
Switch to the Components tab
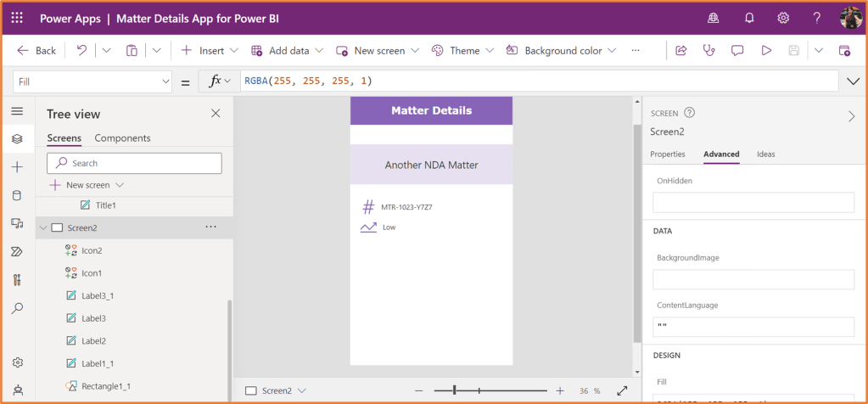point(122,138)
